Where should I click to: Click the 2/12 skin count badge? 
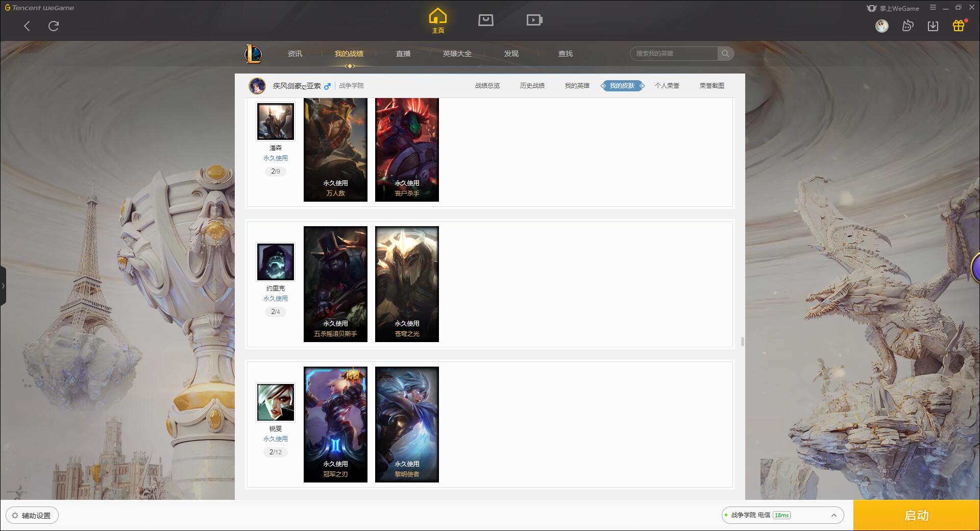coord(276,452)
